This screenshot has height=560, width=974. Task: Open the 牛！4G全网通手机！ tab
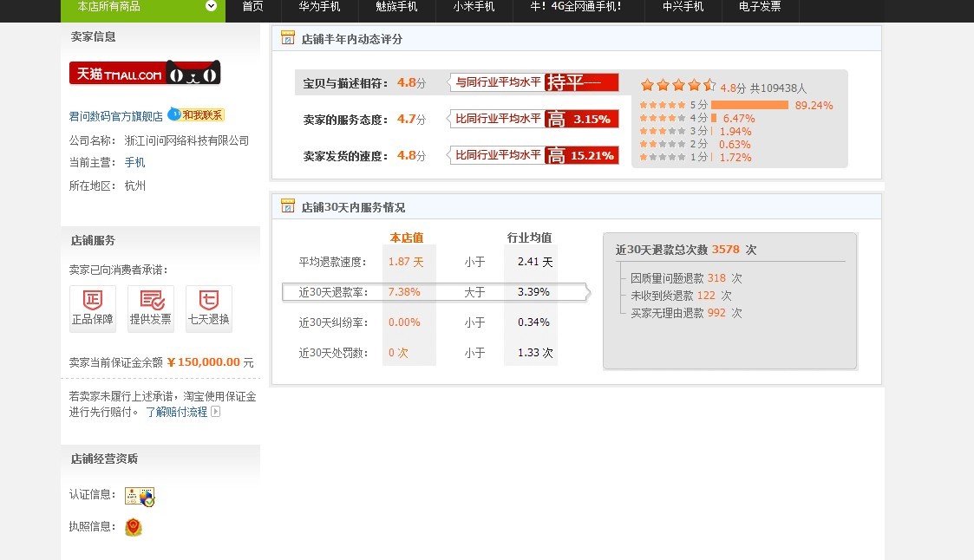pos(576,7)
